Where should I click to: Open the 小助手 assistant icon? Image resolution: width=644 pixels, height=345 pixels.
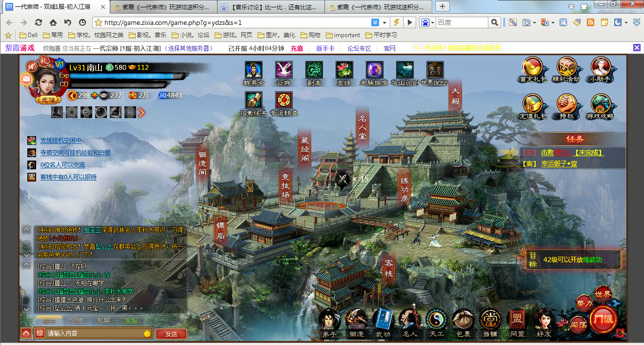(x=601, y=69)
